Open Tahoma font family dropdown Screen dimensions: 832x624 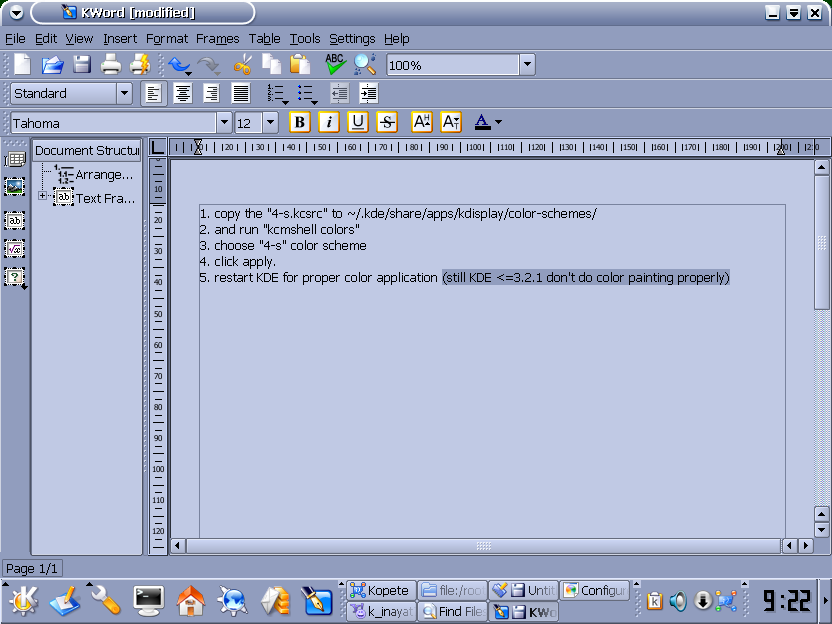coord(224,123)
